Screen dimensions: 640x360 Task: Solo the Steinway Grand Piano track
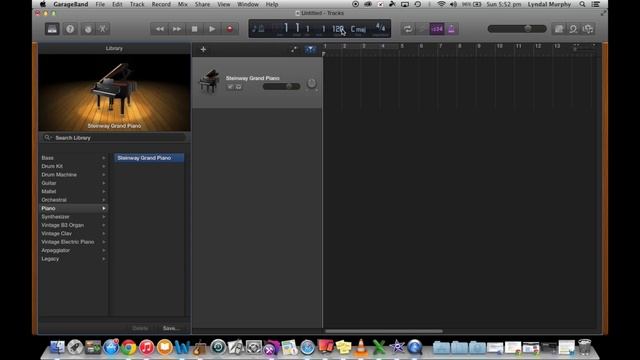pos(238,87)
